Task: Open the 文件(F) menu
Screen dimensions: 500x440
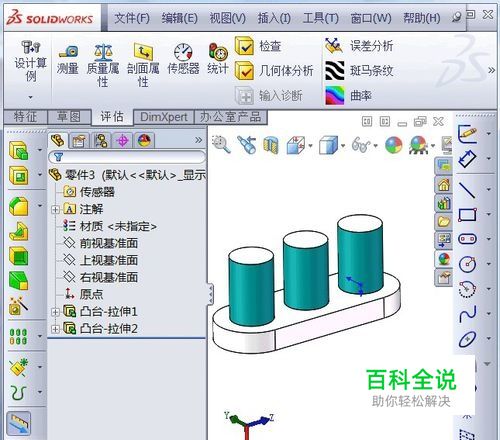Action: [x=132, y=18]
